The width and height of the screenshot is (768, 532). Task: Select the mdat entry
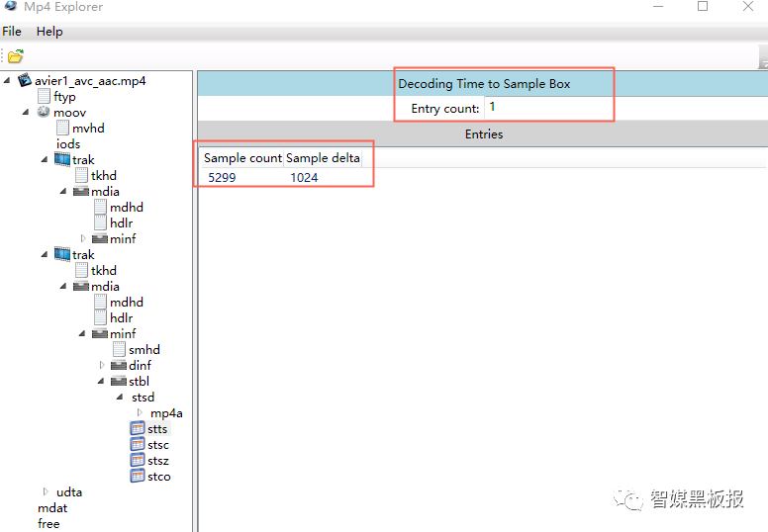52,508
